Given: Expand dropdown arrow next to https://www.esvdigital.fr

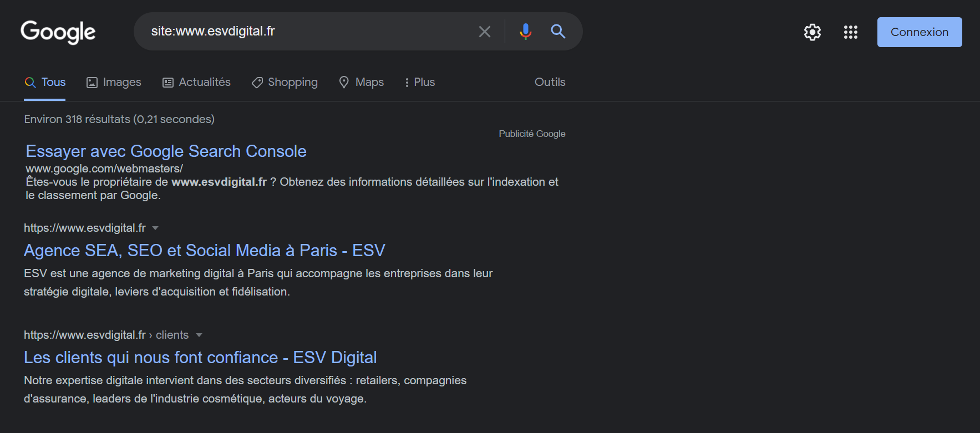Looking at the screenshot, I should point(155,228).
